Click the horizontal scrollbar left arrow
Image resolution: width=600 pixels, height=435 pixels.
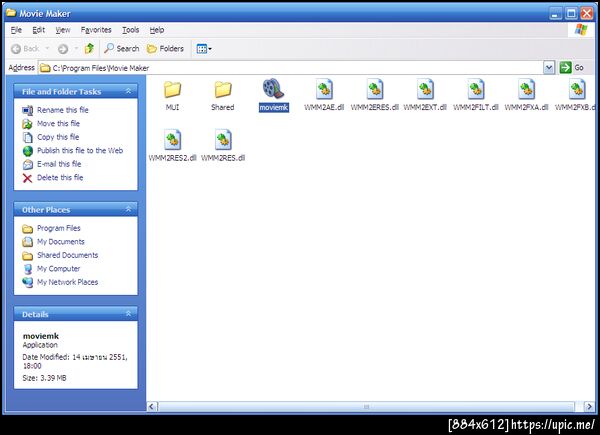[x=152, y=406]
